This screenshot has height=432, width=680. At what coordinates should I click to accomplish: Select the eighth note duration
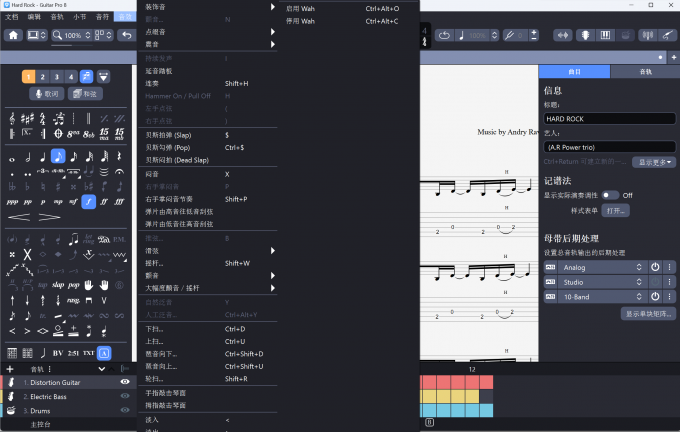[x=57, y=156]
